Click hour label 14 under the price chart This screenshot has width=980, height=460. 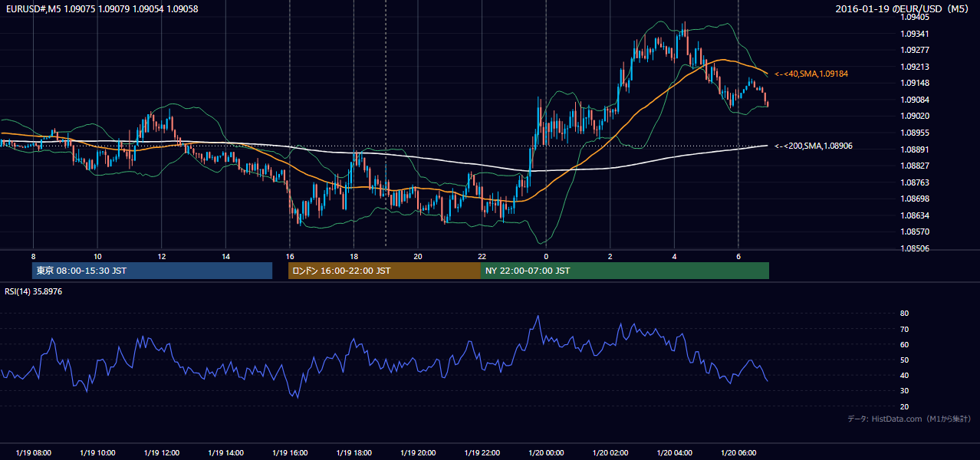[x=225, y=256]
